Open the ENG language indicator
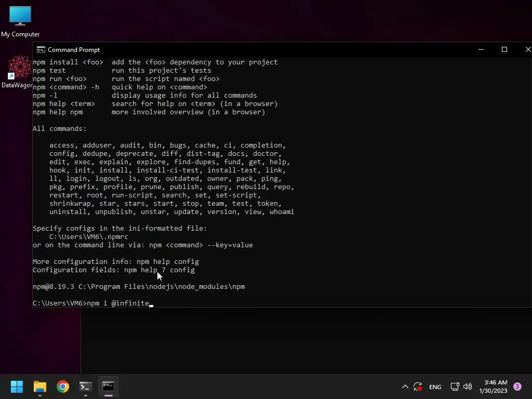 (x=435, y=387)
